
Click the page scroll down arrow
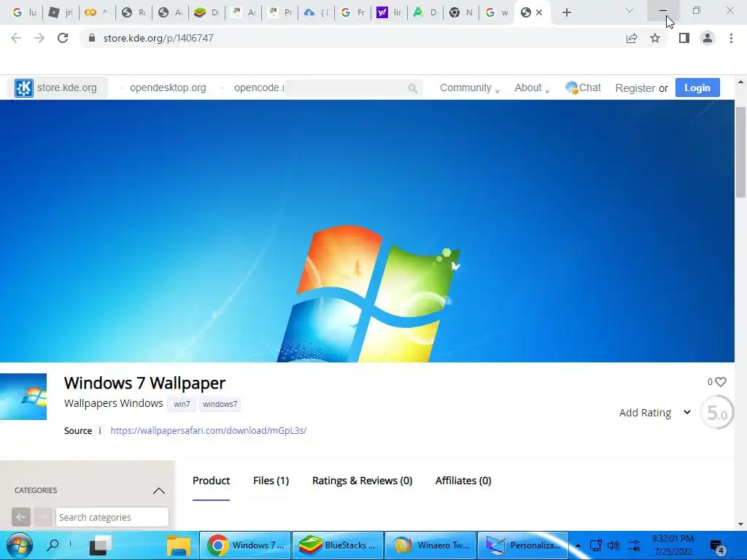click(x=741, y=524)
